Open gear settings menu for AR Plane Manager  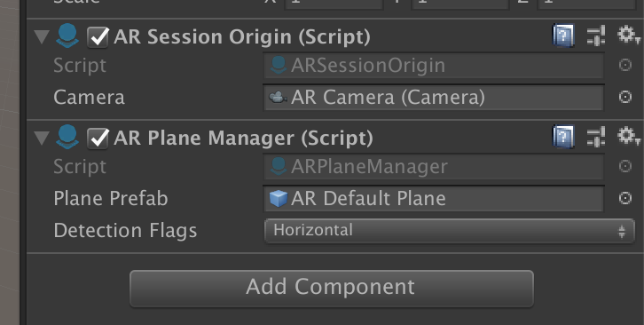coord(628,137)
